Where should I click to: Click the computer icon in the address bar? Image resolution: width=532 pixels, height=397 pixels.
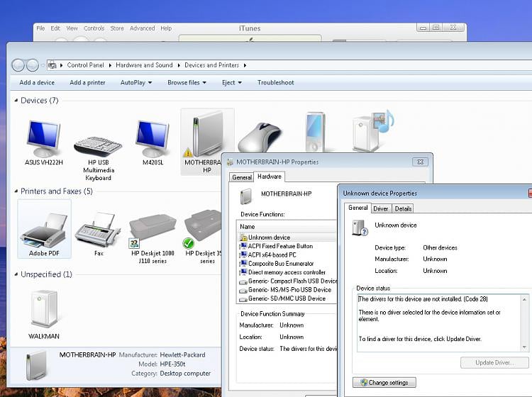pyautogui.click(x=52, y=65)
